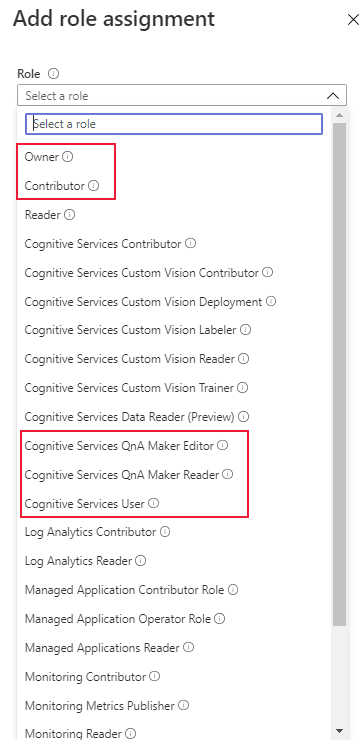Screen dimensions: 361x740
Task: Click the scrollbar down arrow in role list
Action: [x=339, y=730]
